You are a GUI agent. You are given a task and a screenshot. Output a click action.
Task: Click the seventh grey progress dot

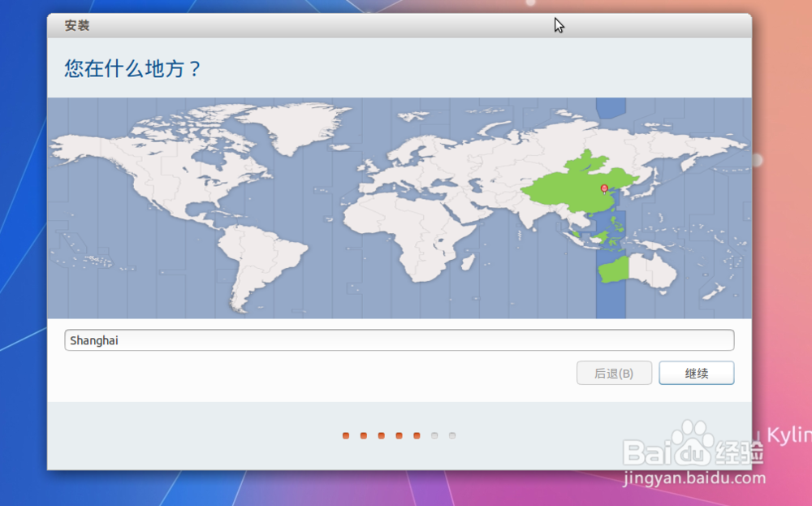(x=452, y=435)
